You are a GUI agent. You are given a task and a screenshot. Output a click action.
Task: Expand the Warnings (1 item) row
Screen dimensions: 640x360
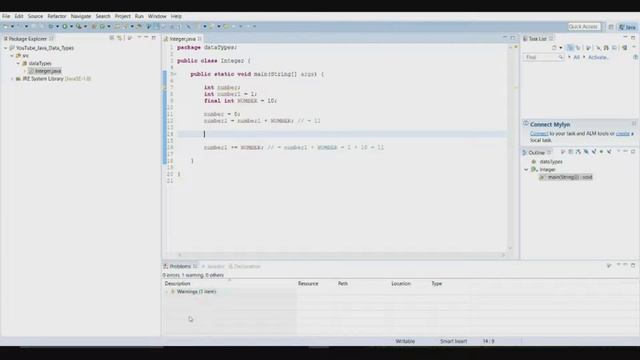pyautogui.click(x=167, y=292)
